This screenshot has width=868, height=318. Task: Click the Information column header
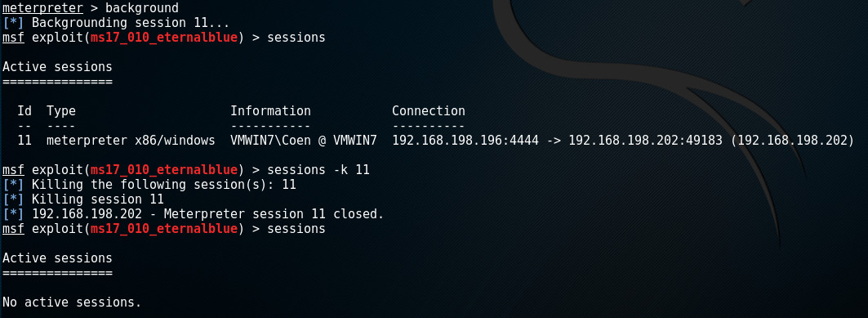click(270, 111)
